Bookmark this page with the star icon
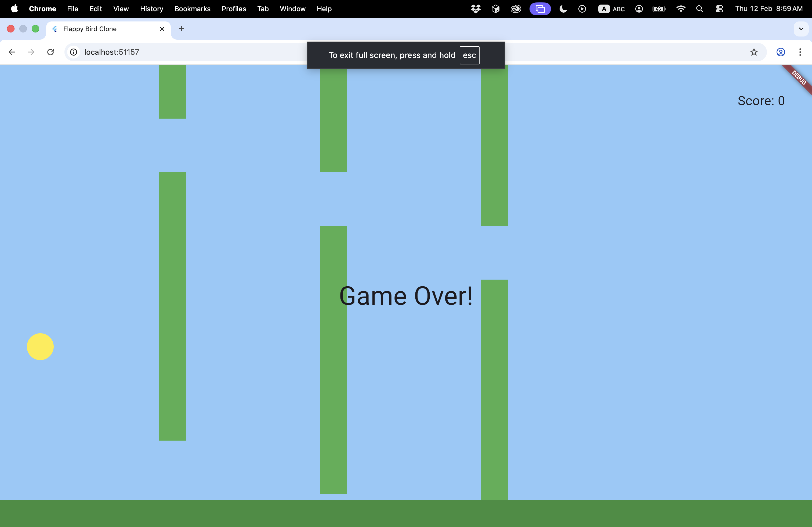The width and height of the screenshot is (812, 527). point(754,52)
